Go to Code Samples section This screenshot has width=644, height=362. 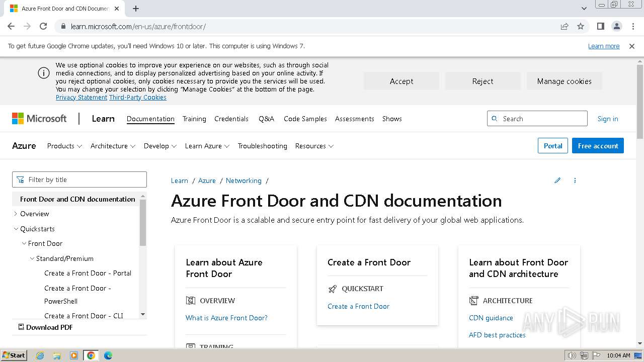tap(305, 119)
